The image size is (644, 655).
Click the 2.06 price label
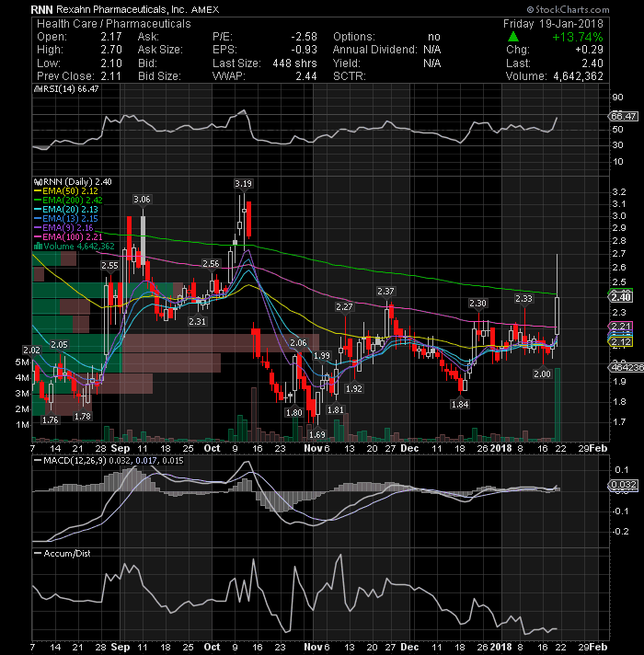click(x=298, y=342)
